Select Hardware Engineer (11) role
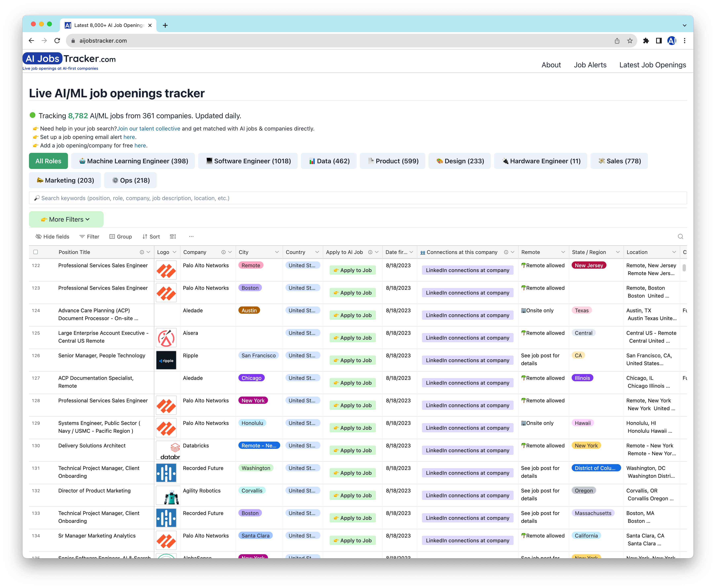Viewport: 716px width, 588px height. pyautogui.click(x=541, y=161)
